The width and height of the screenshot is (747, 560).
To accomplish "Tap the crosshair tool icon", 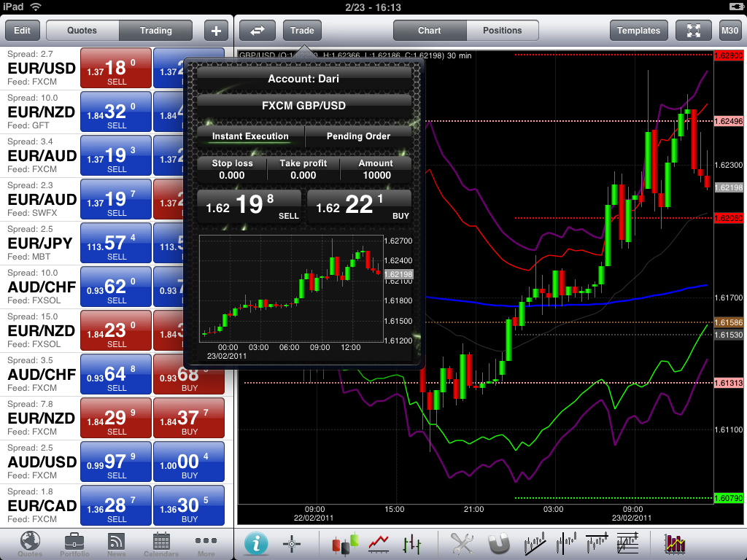I will [x=292, y=543].
